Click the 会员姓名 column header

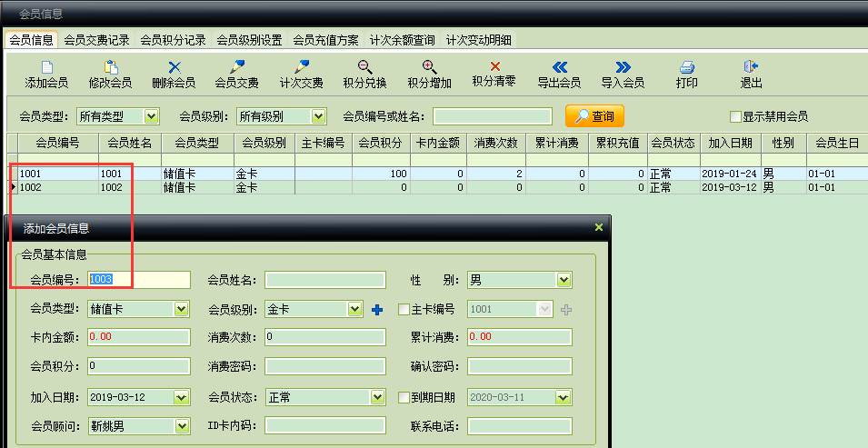click(130, 144)
